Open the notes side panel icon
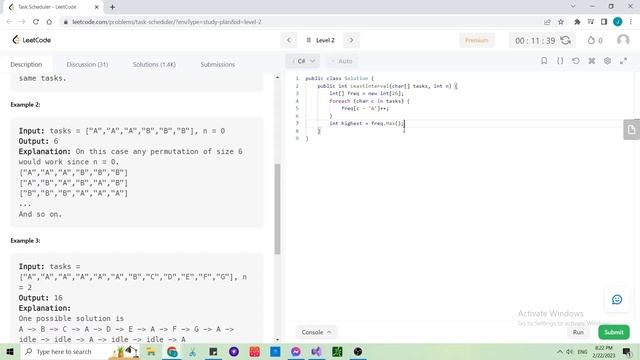The image size is (640, 360). pyautogui.click(x=631, y=130)
